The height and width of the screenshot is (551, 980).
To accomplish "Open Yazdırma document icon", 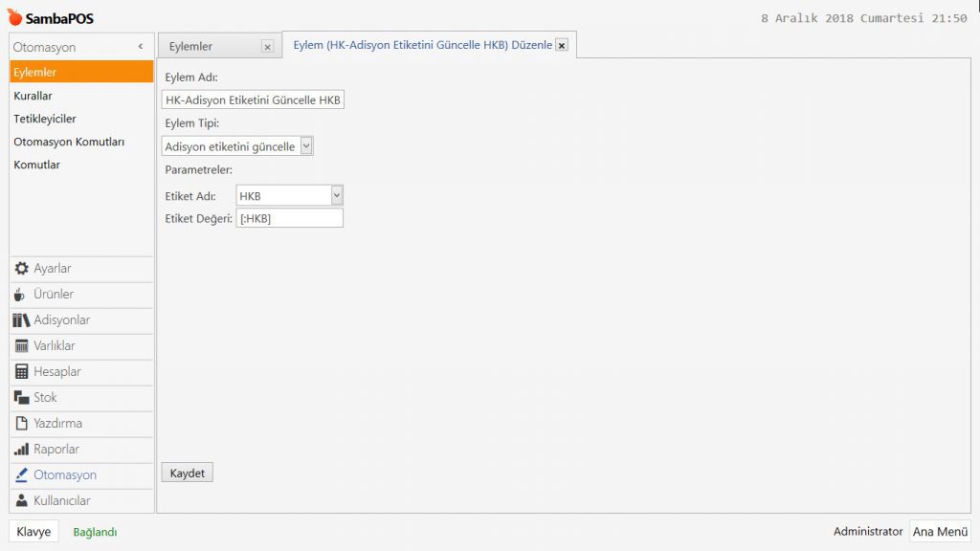I will [22, 424].
